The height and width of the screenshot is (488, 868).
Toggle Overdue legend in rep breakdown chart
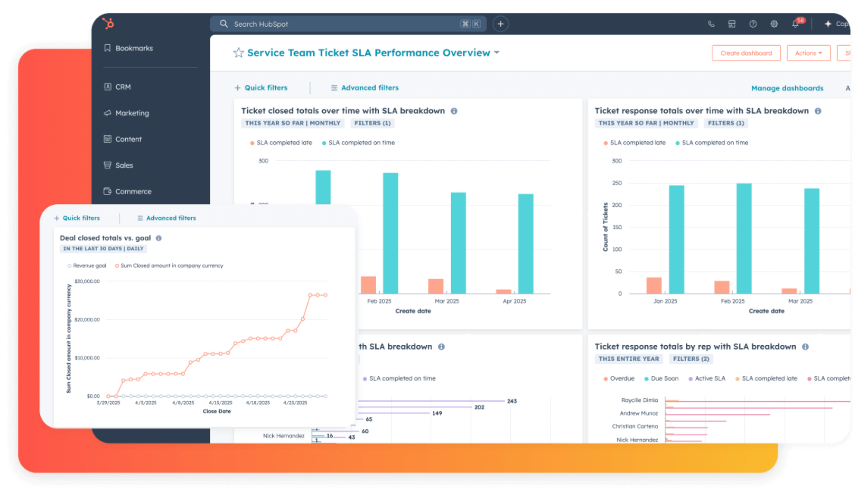[x=618, y=379]
